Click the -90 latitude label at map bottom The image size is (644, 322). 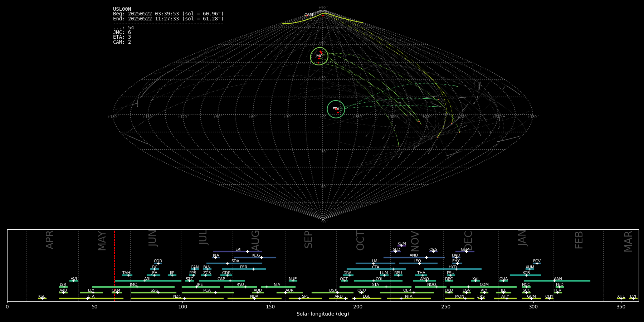click(322, 222)
